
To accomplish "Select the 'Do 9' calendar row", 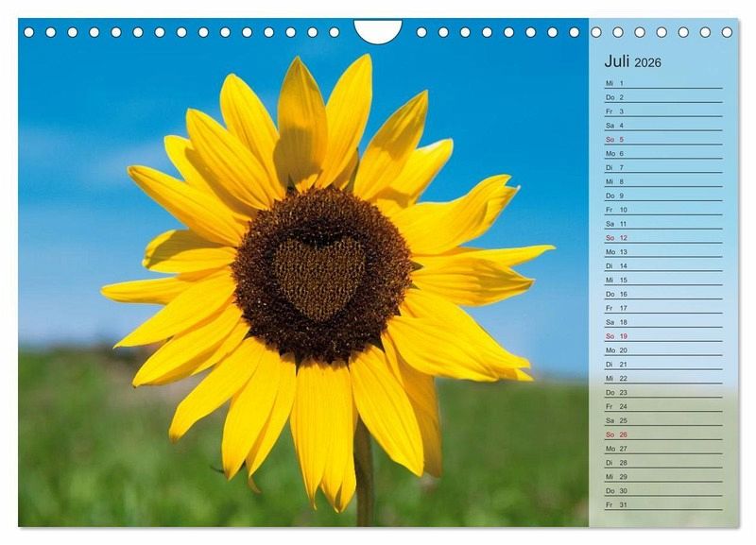I will tap(663, 196).
